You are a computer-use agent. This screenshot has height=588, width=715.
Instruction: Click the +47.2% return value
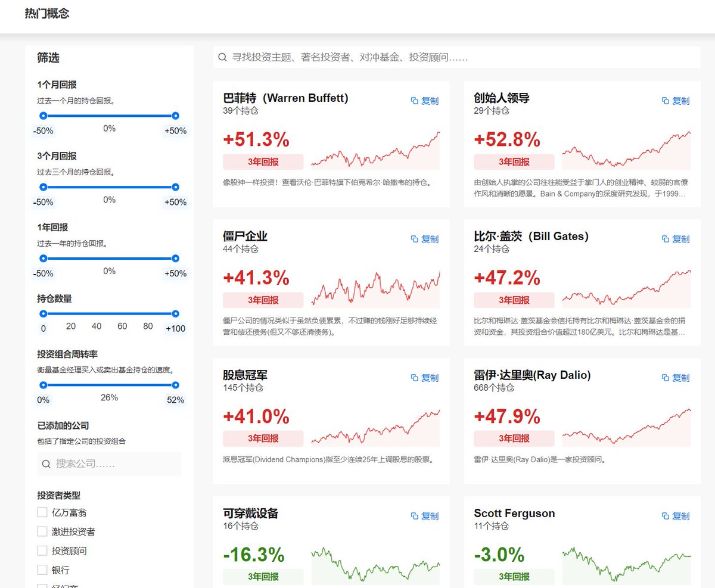click(x=507, y=278)
